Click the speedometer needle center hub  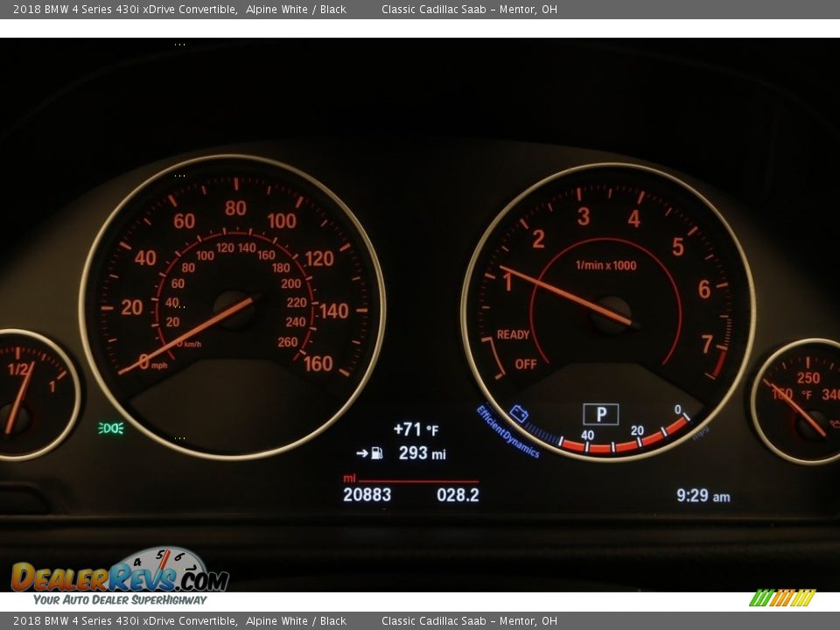click(234, 310)
